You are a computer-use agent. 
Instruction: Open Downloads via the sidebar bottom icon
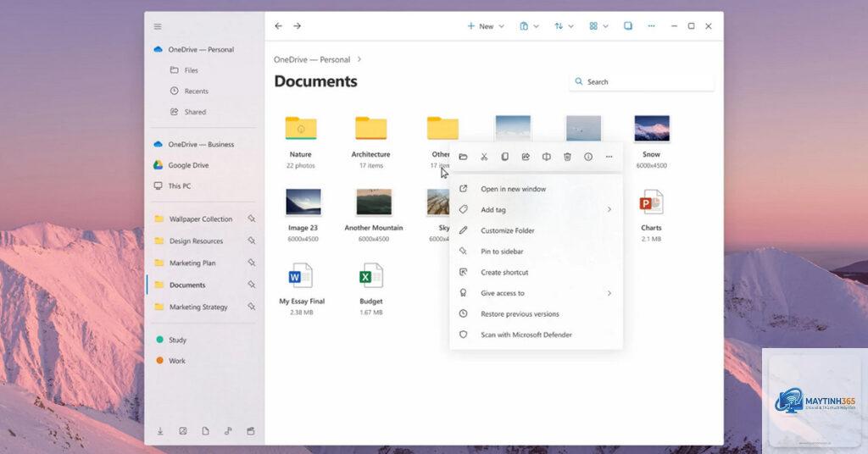160,431
